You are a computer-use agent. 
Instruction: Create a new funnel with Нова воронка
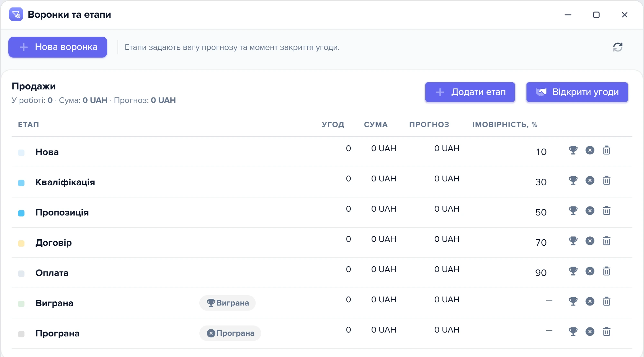tap(58, 47)
